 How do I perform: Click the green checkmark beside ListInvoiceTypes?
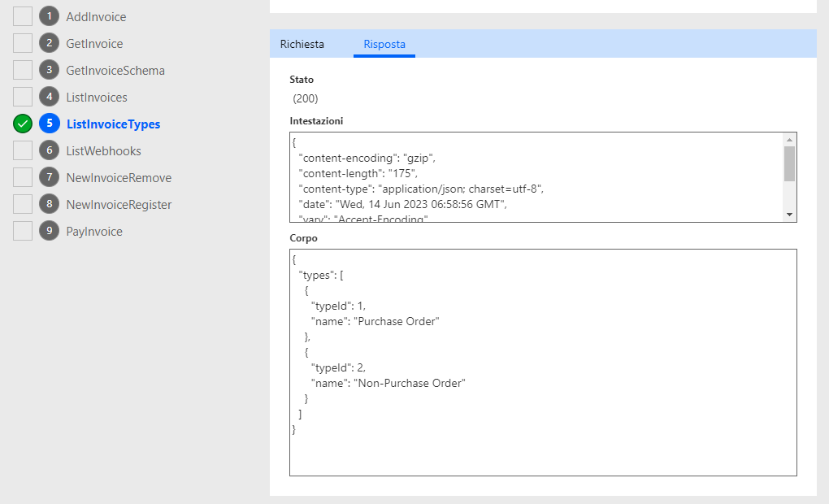[23, 124]
